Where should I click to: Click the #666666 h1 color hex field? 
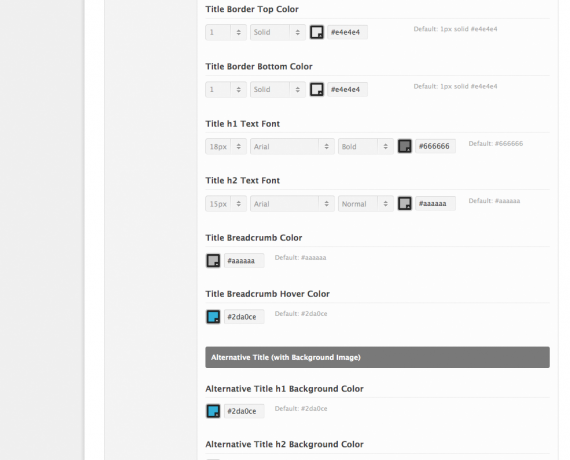[x=435, y=146]
